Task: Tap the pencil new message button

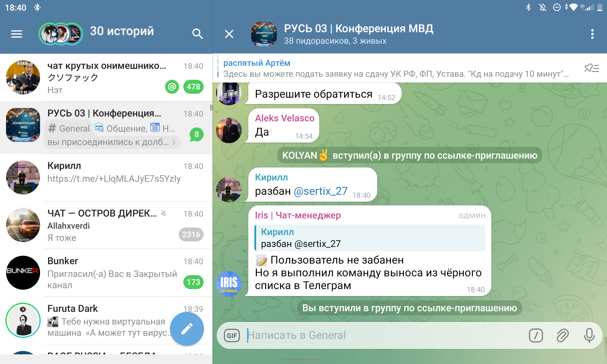Action: [187, 329]
